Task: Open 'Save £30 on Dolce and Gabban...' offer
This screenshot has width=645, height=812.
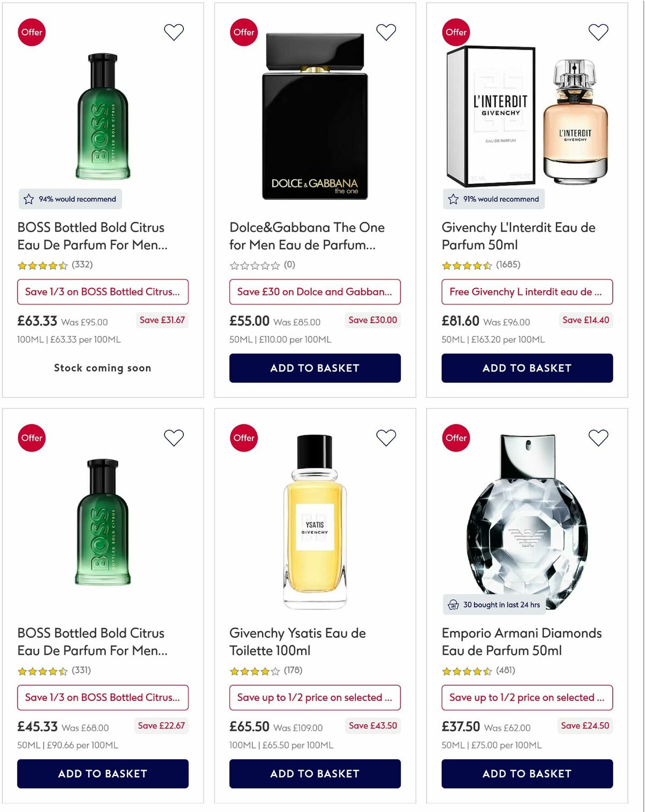Action: point(315,292)
